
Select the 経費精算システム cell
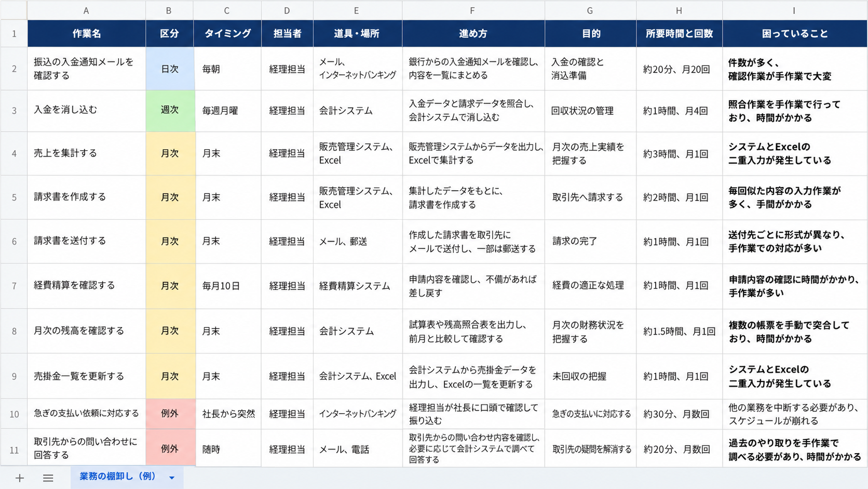pyautogui.click(x=357, y=286)
